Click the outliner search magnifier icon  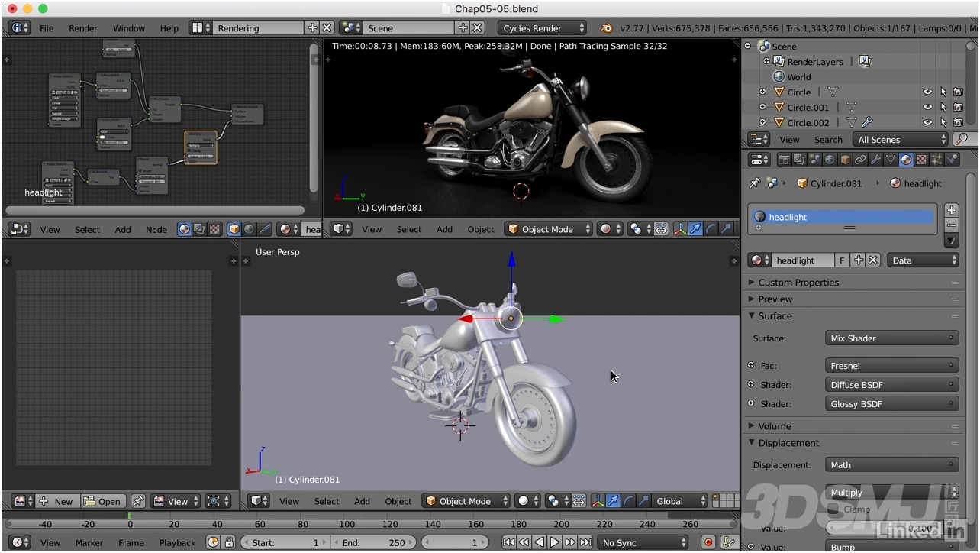point(962,139)
